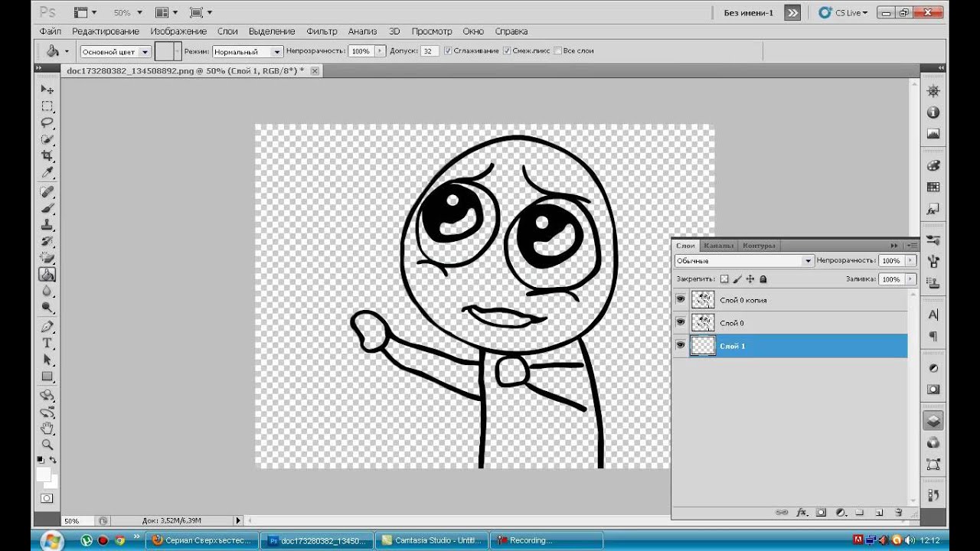Toggle lock position icon
Image resolution: width=980 pixels, height=551 pixels.
750,279
